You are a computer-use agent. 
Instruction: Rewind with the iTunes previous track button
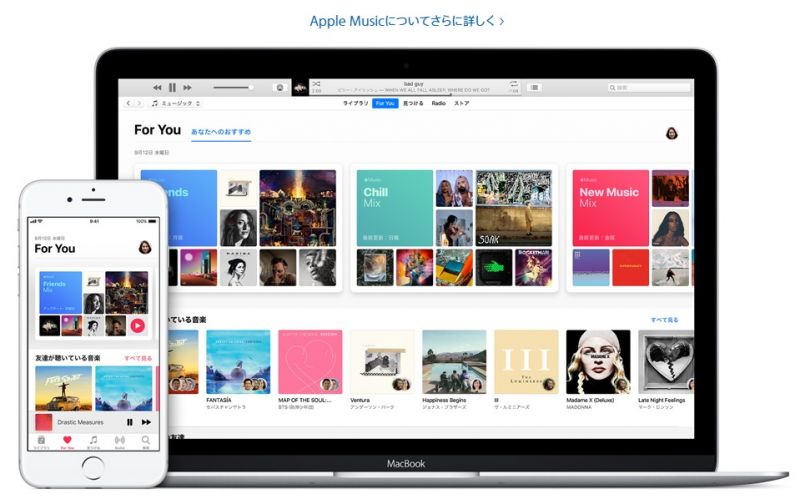point(157,88)
